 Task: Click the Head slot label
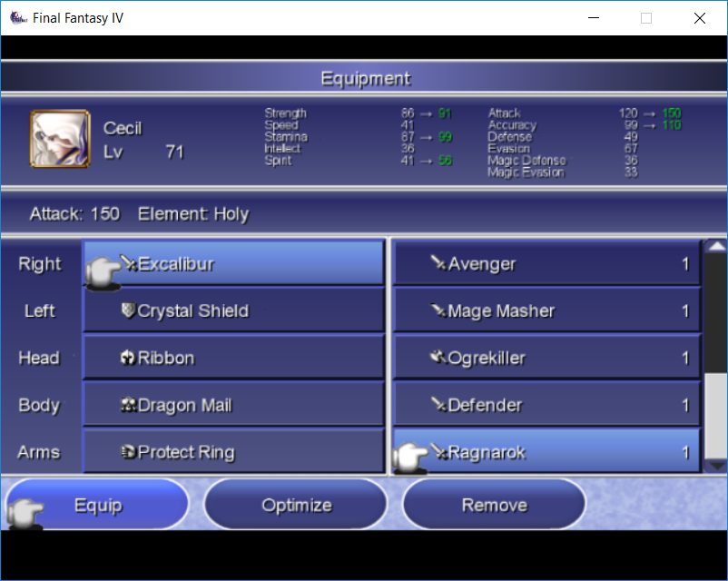39,358
